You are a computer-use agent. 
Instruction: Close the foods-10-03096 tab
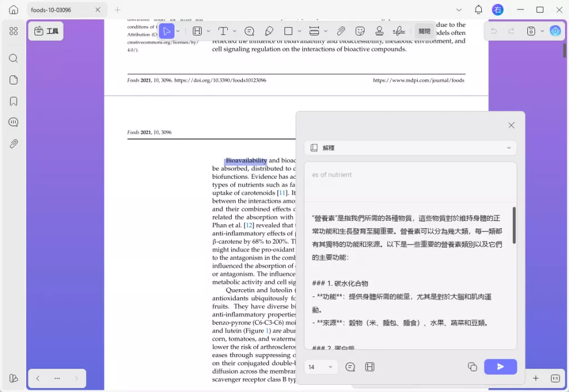98,10
